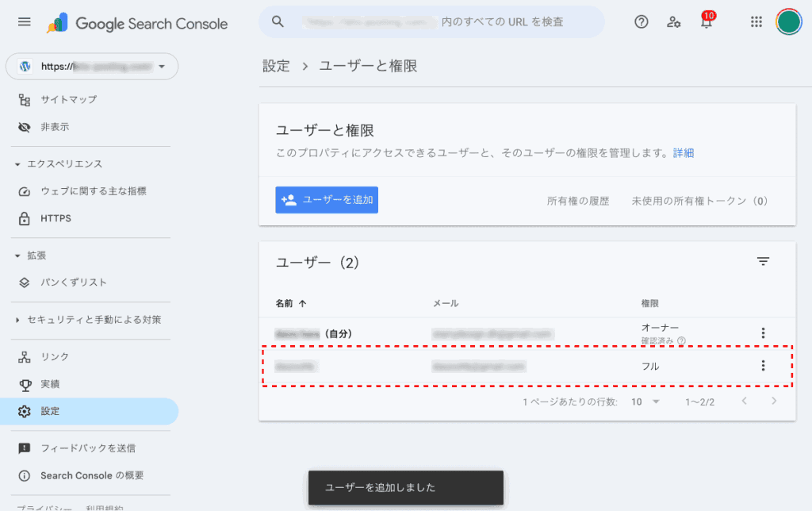The width and height of the screenshot is (812, 511).
Task: Open more options for the owner user
Action: 763,333
